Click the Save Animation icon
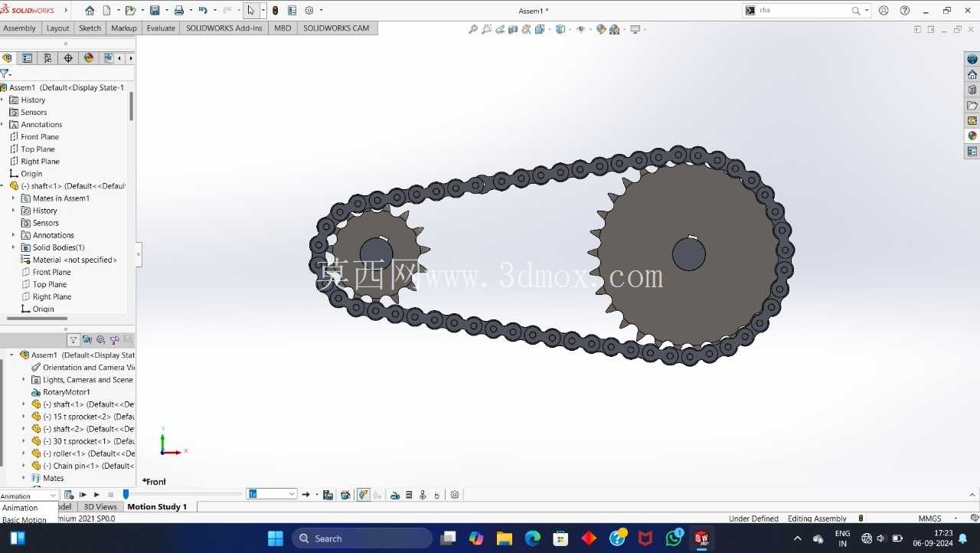Image resolution: width=980 pixels, height=553 pixels. (x=328, y=495)
